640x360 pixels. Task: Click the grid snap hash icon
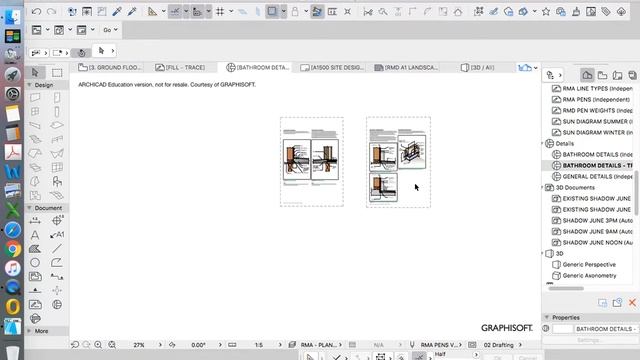point(220,11)
